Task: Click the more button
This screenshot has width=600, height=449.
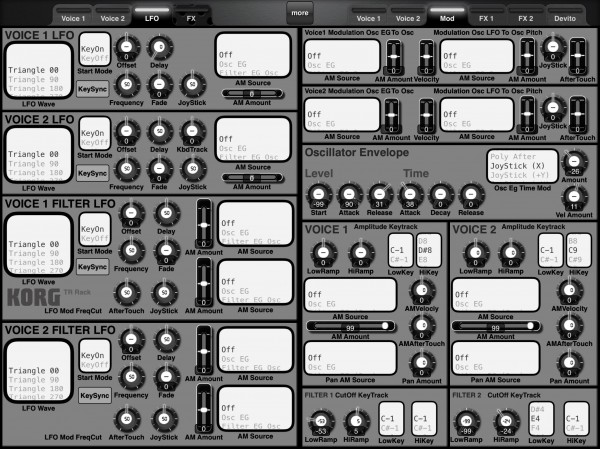Action: 300,13
